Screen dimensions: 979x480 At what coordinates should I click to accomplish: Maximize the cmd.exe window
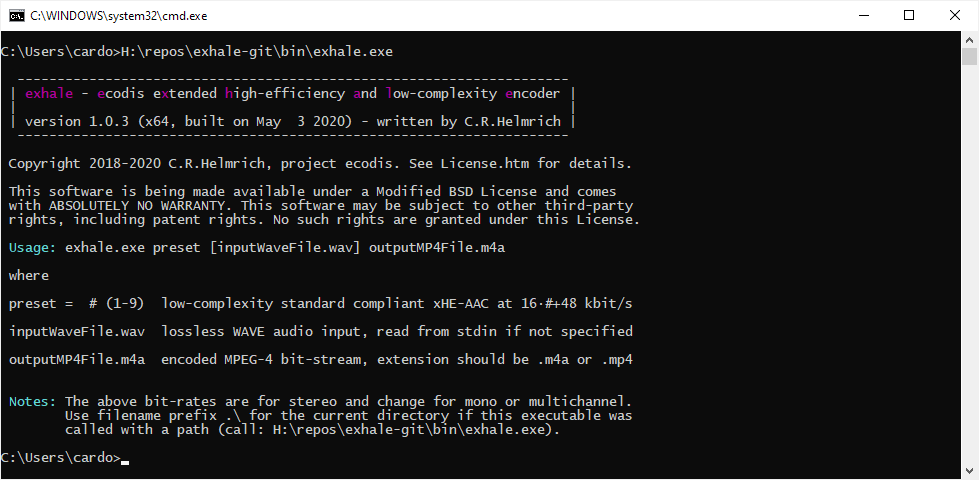pyautogui.click(x=909, y=16)
